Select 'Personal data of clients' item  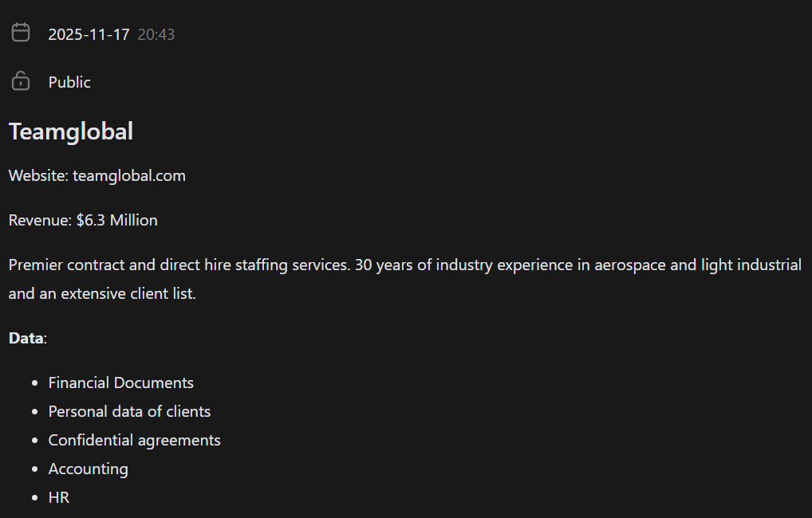pyautogui.click(x=129, y=411)
